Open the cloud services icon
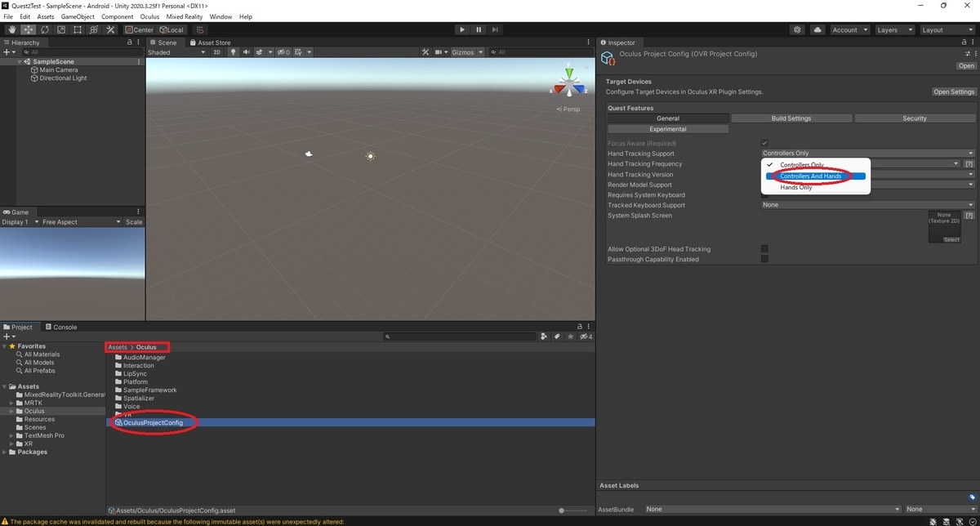 [x=817, y=29]
